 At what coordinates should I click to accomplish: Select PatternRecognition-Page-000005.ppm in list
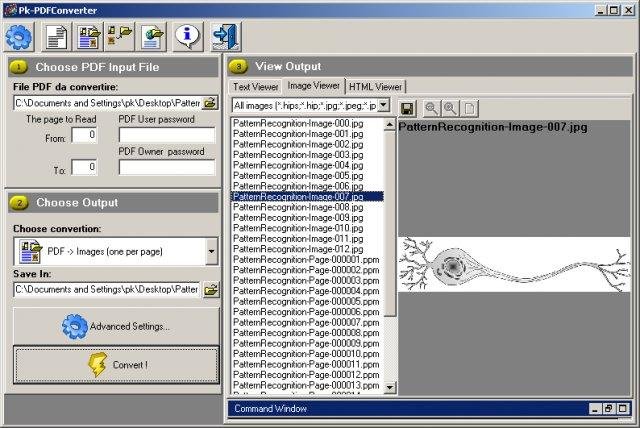coord(307,302)
